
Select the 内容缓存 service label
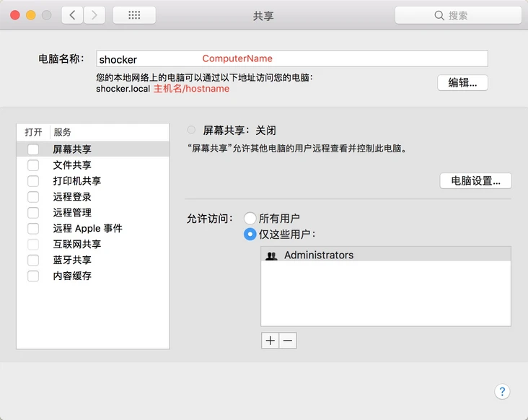click(72, 276)
